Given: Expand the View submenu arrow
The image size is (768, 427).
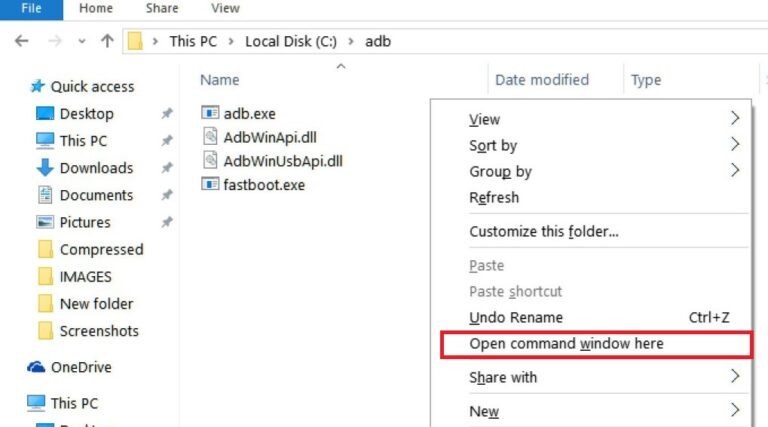Looking at the screenshot, I should point(735,119).
